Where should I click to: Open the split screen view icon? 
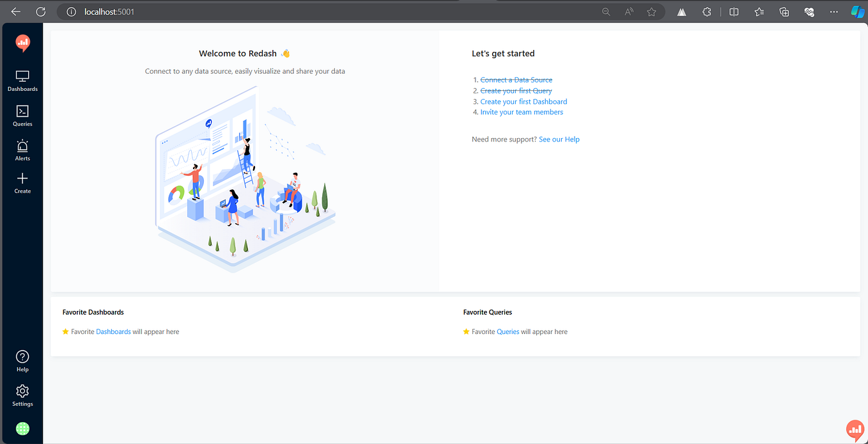click(x=733, y=11)
